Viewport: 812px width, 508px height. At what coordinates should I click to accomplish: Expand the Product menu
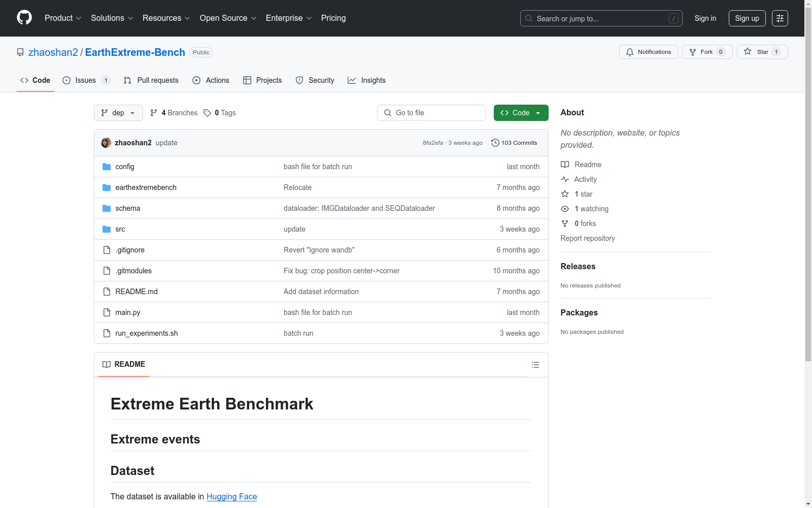(x=63, y=18)
